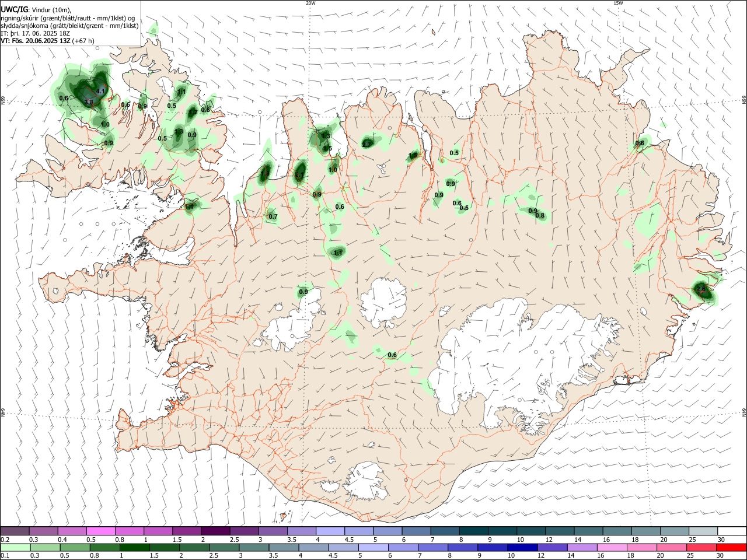
Task: Pick the darkest green swatch above 1 in the rain scale
Action: 134,548
